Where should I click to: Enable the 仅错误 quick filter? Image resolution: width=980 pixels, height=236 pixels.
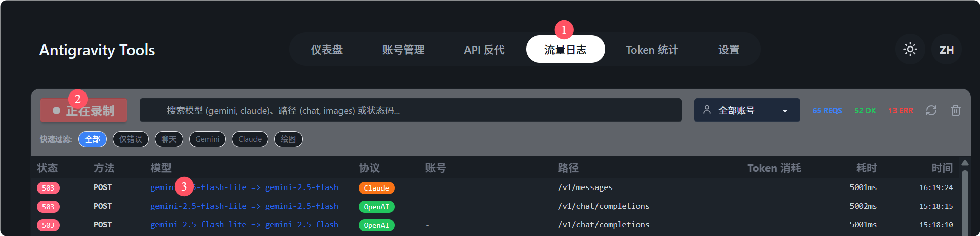pyautogui.click(x=131, y=139)
